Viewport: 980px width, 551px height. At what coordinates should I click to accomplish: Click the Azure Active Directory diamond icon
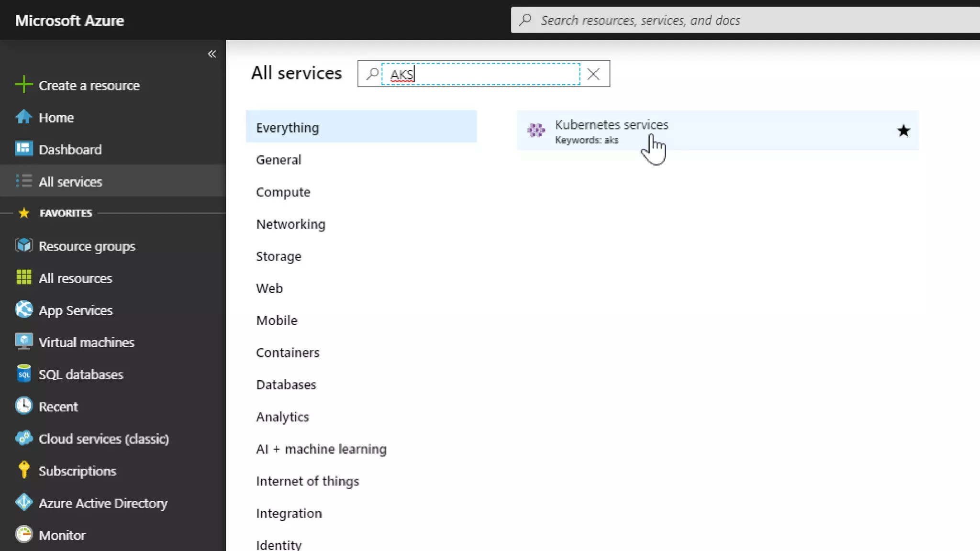coord(23,503)
